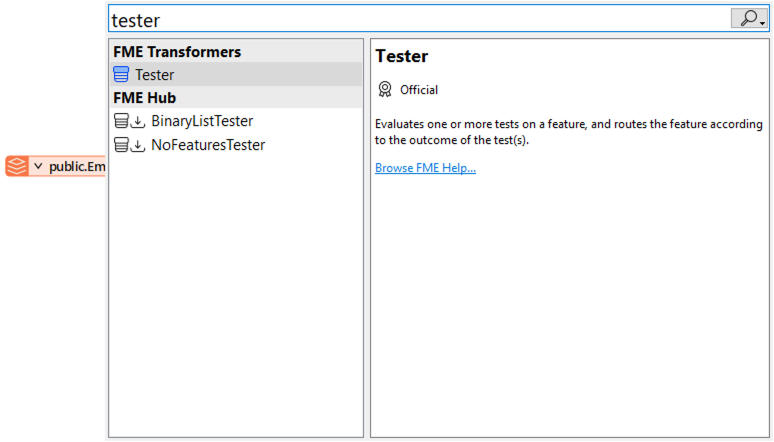This screenshot has height=442, width=774.
Task: Select 'BinaryListTester' from FME Hub results
Action: 236,121
